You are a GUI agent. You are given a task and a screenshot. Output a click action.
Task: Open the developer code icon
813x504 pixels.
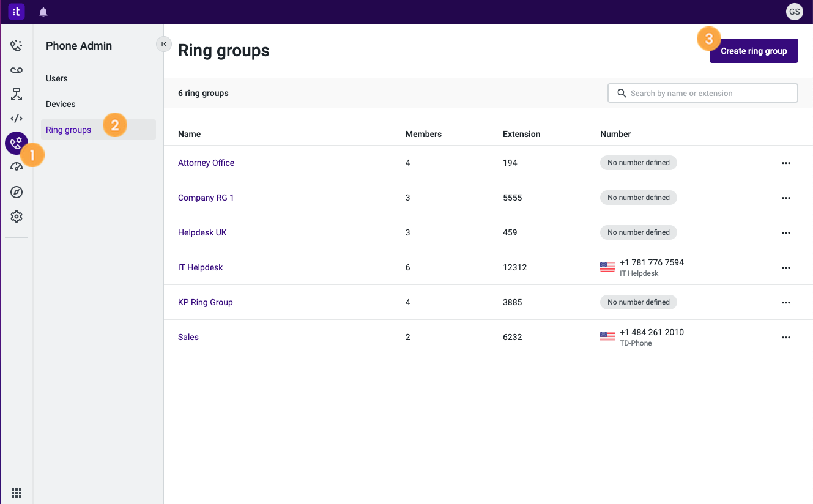(17, 118)
